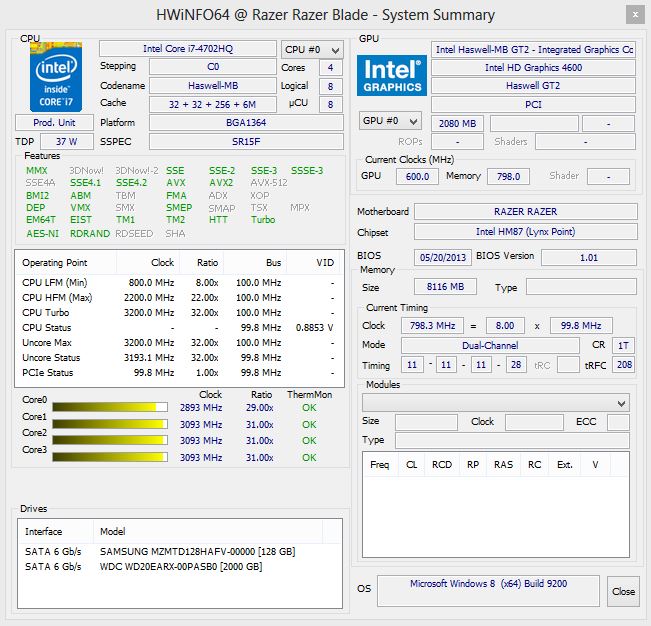This screenshot has height=626, width=651.
Task: Click the BIOS Version 1.01 field
Action: tap(589, 257)
